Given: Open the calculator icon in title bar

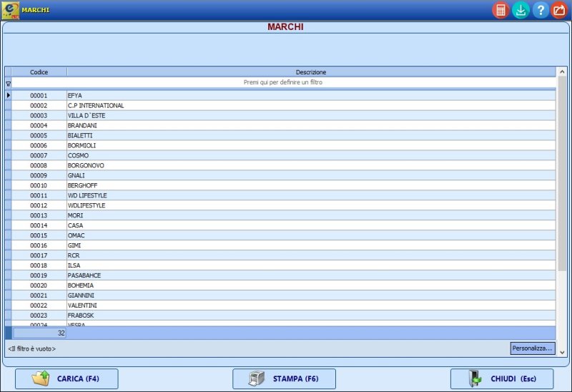Looking at the screenshot, I should tap(500, 10).
